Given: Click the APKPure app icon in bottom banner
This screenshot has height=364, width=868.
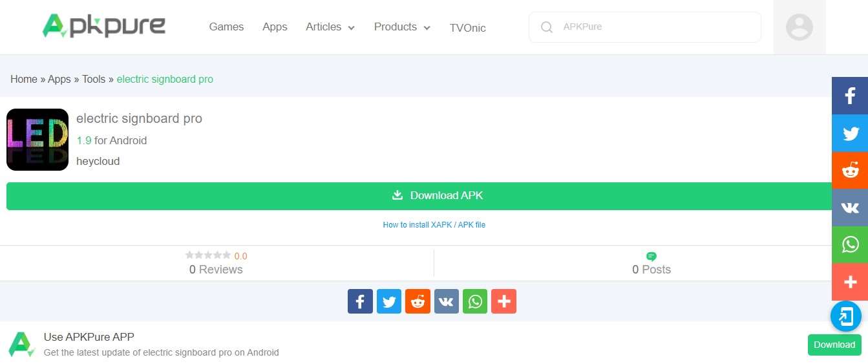Looking at the screenshot, I should point(21,344).
